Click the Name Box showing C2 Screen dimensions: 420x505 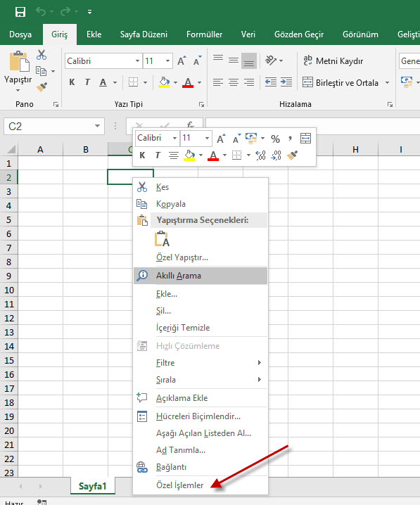[49, 127]
